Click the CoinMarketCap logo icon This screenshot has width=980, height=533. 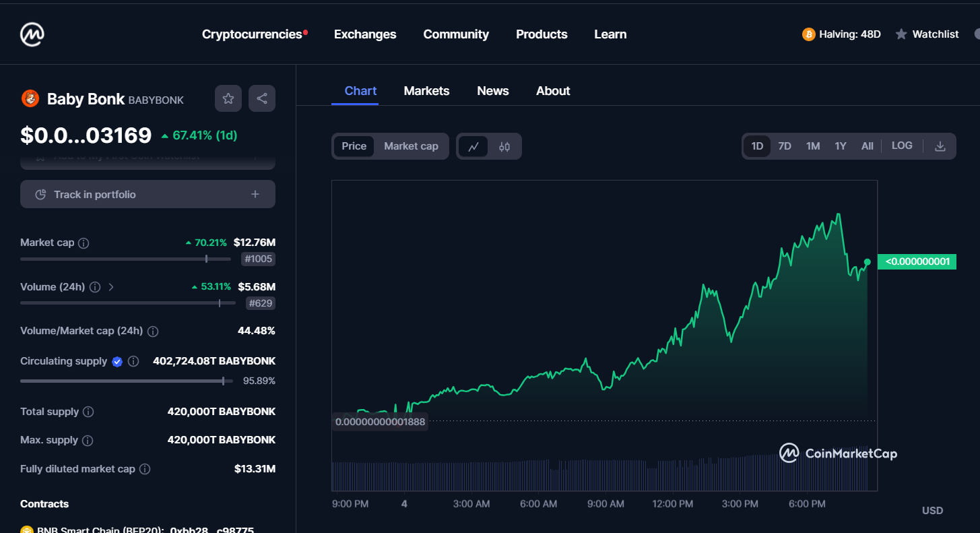coord(32,34)
